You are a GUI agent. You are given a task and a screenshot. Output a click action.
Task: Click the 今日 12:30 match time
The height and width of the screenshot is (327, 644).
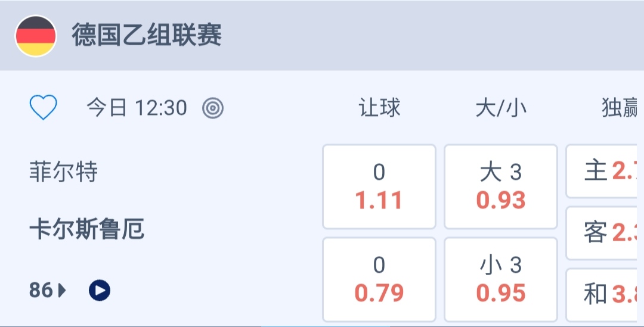tap(137, 108)
